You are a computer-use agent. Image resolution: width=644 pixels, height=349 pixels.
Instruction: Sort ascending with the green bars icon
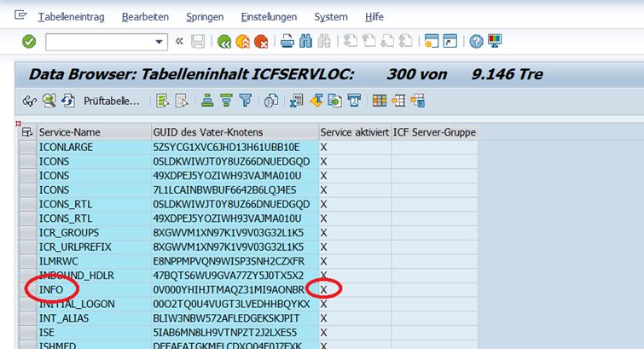(x=207, y=101)
